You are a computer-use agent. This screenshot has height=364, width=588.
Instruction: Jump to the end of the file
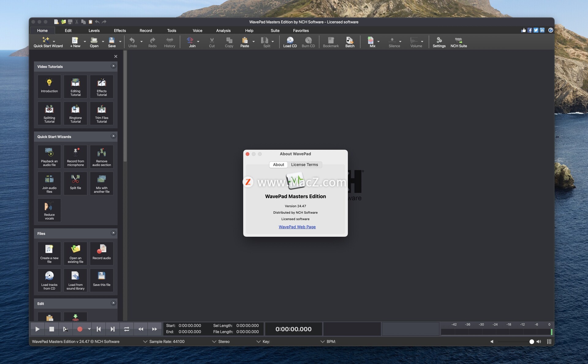click(x=112, y=329)
